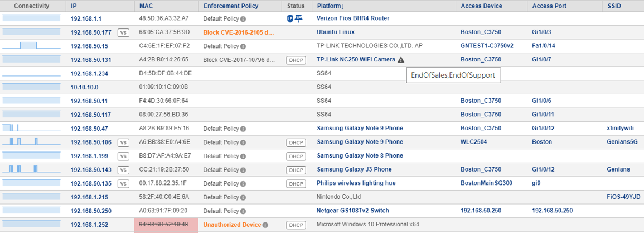Viewport: 644px width, 233px height.
Task: Click connectivity graph for 192.168.50.15
Action: (x=31, y=45)
